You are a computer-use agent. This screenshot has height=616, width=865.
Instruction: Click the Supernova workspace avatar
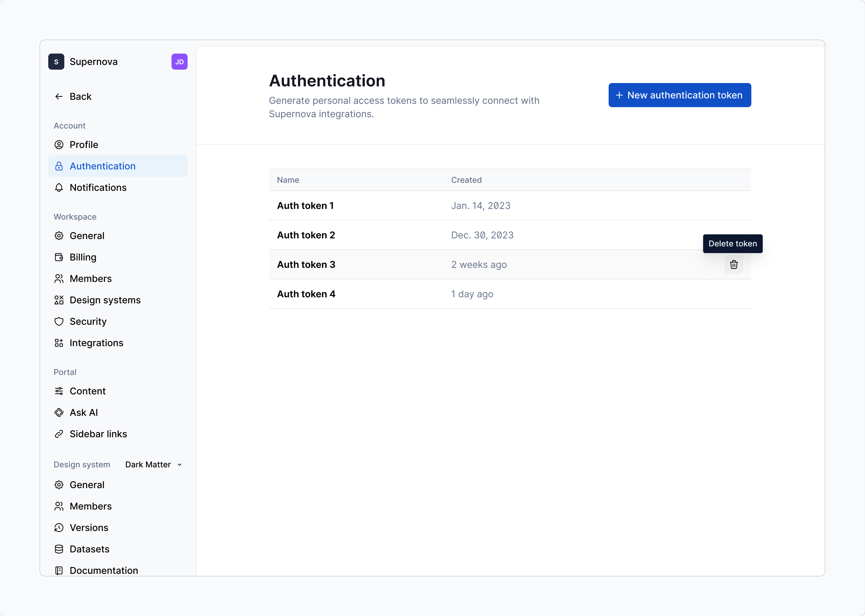click(56, 62)
